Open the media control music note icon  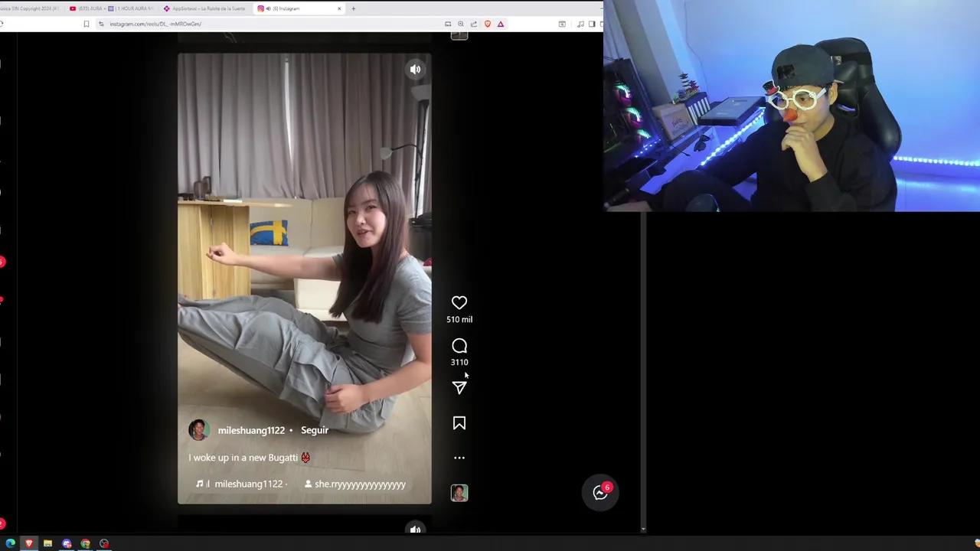580,24
